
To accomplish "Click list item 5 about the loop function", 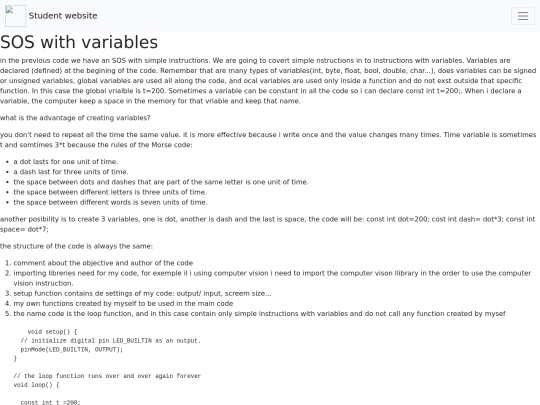I will (x=259, y=313).
